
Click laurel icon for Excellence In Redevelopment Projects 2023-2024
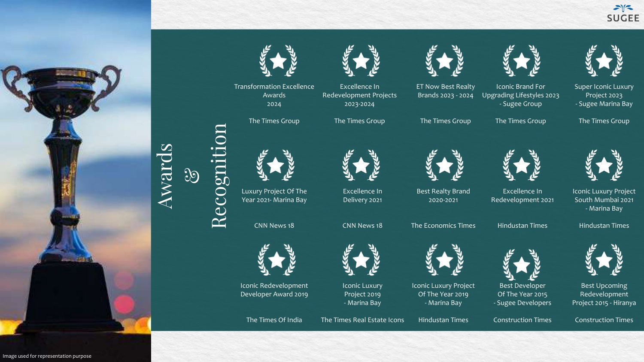[x=361, y=61]
